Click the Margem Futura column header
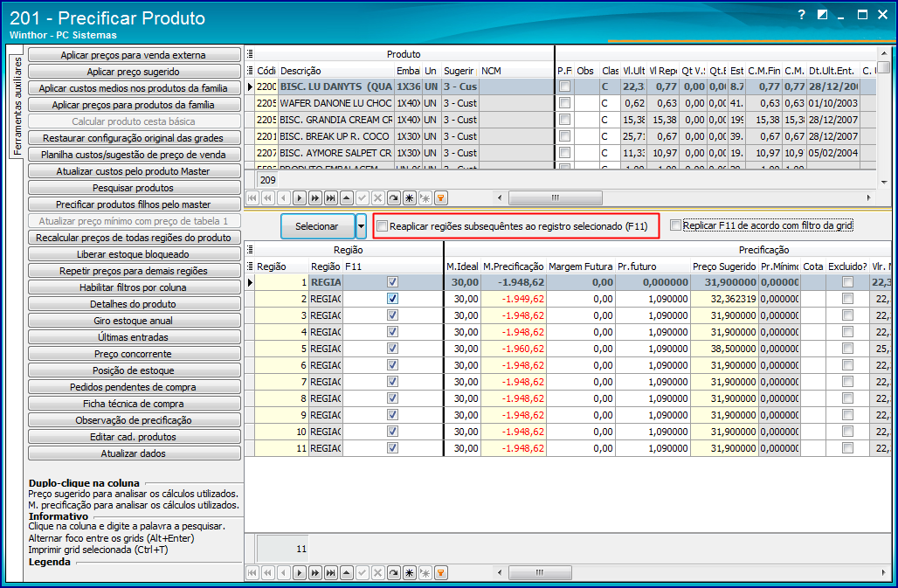 581,266
